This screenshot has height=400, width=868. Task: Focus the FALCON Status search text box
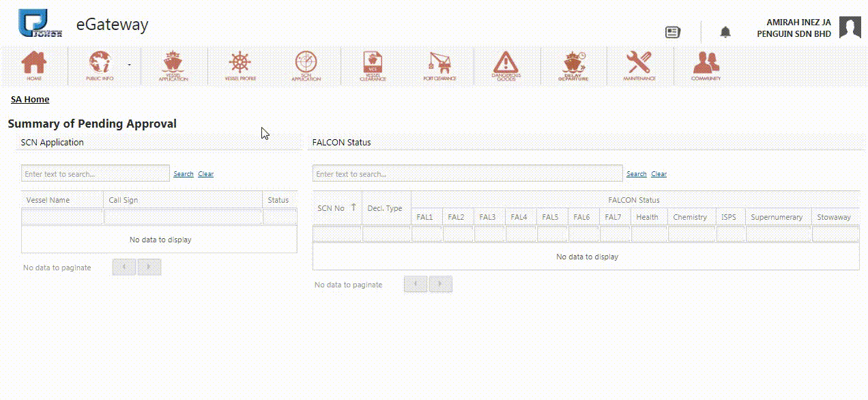tap(467, 173)
